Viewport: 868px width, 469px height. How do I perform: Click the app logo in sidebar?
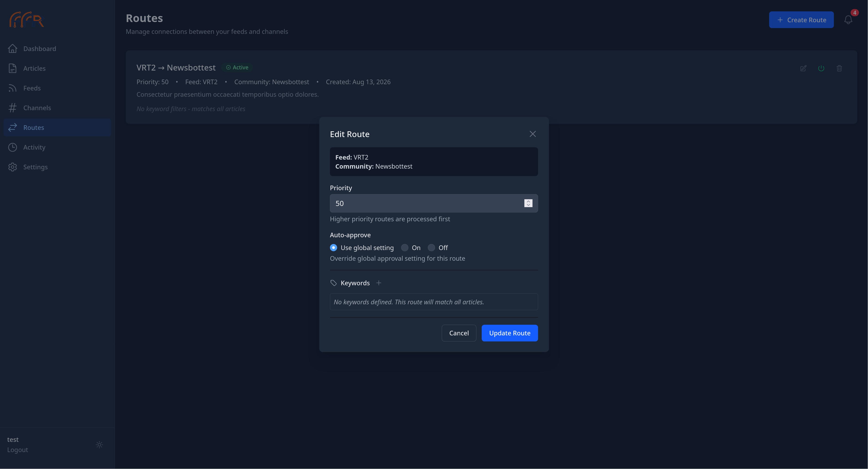27,19
